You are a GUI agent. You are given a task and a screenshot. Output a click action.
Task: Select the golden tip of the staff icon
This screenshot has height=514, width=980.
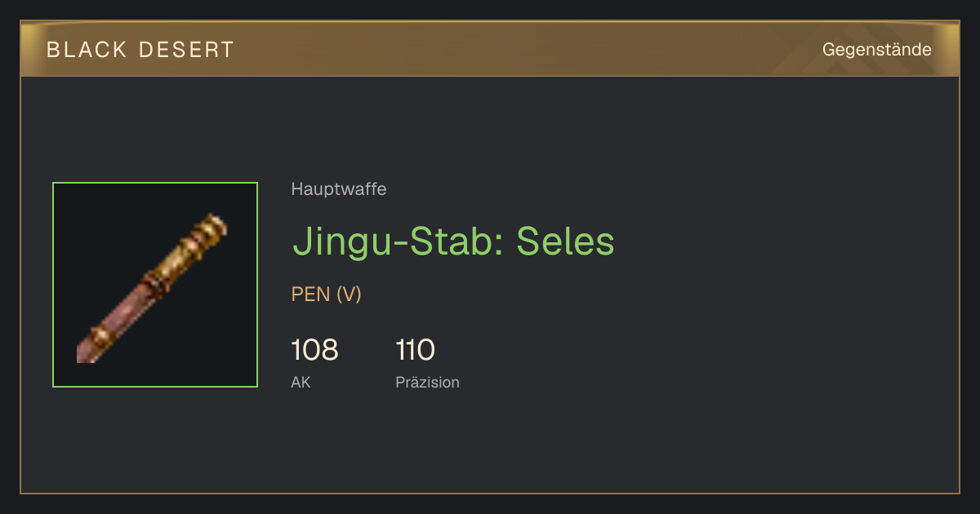212,226
